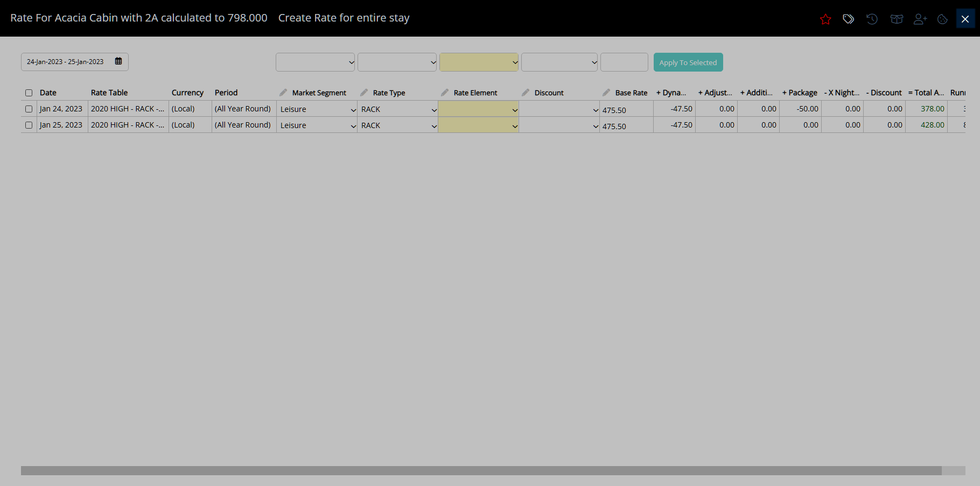Click Total Amount value 378.00

pyautogui.click(x=933, y=109)
